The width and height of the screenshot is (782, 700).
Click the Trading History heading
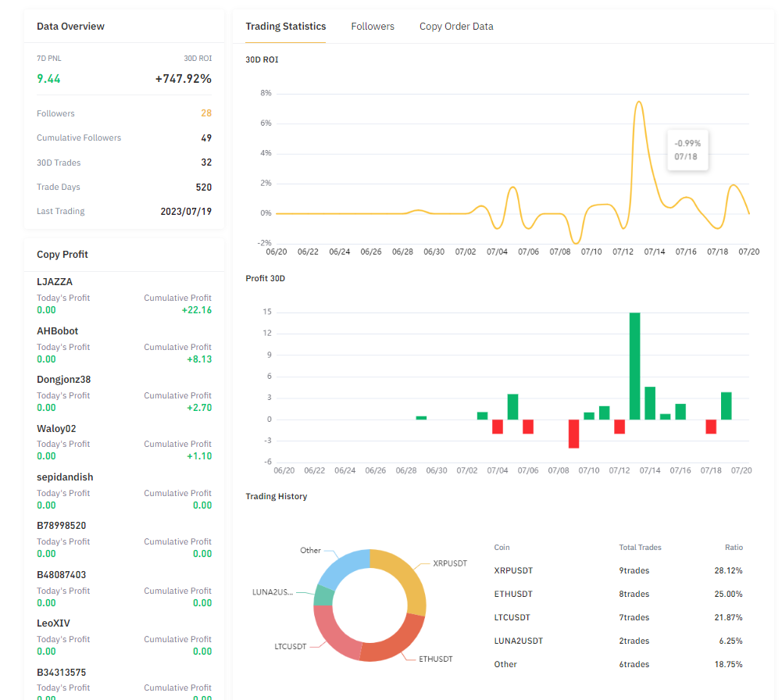(277, 497)
